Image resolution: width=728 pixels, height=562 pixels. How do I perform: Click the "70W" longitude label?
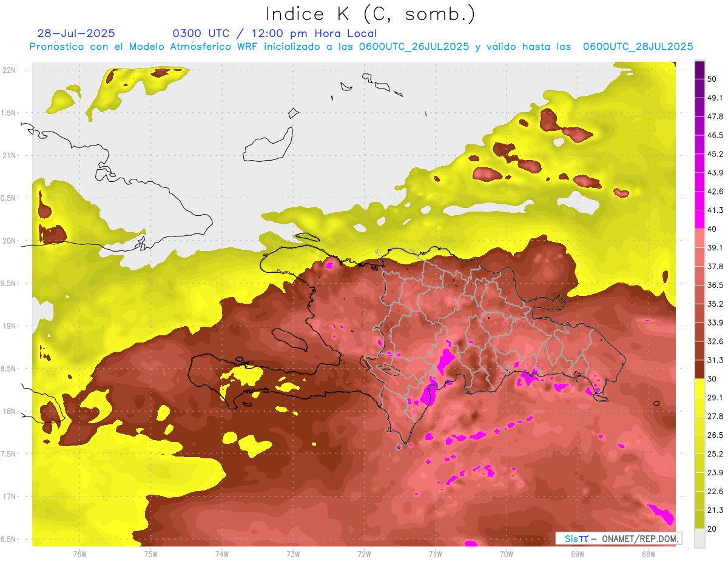click(x=507, y=554)
